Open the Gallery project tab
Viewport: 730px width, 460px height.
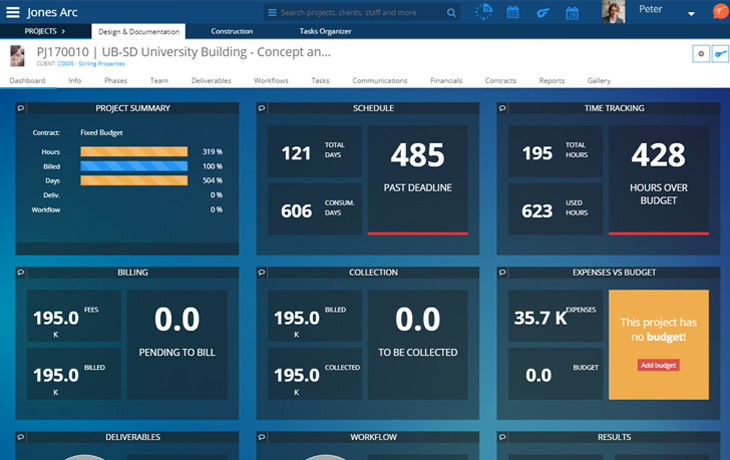599,81
